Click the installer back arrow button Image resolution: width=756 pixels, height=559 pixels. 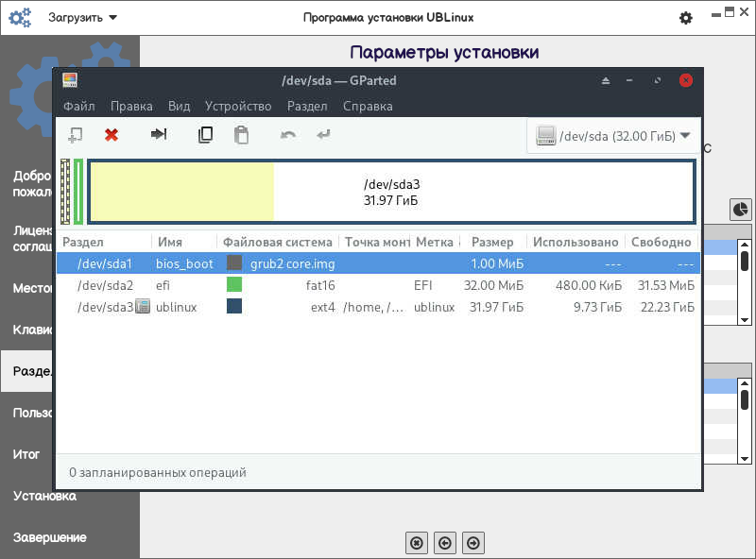tap(445, 544)
